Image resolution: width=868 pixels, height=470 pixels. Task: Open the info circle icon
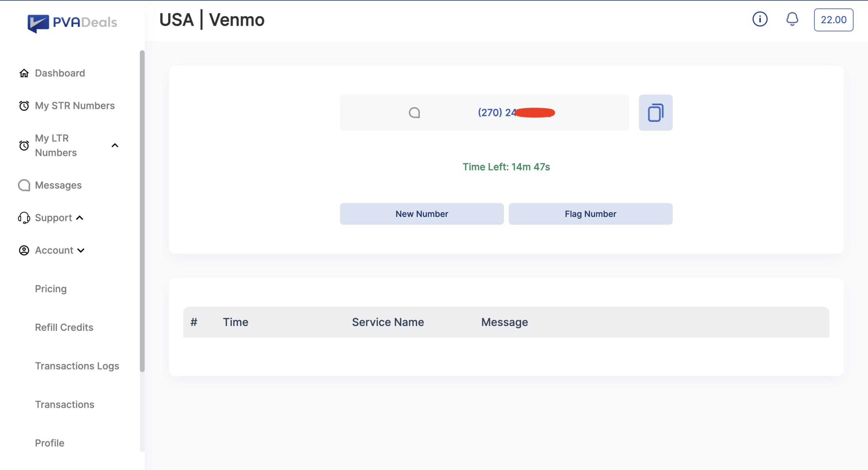pyautogui.click(x=760, y=19)
